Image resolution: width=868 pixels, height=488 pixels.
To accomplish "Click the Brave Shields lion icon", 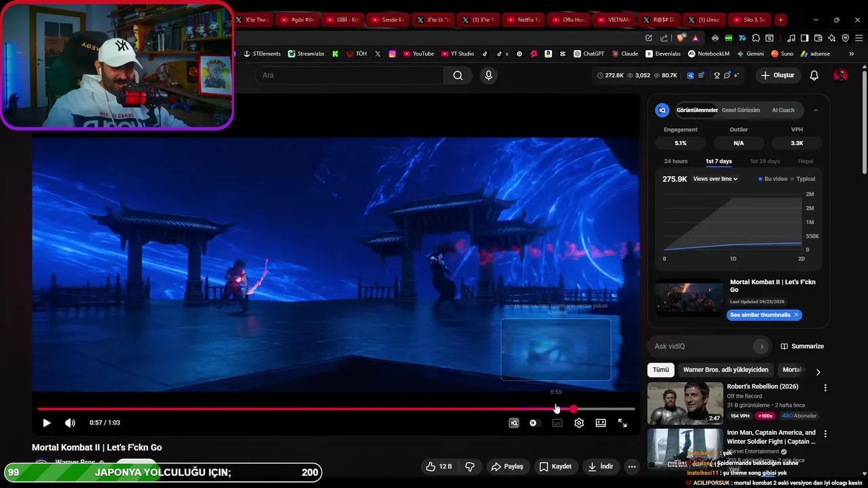I will coord(681,38).
